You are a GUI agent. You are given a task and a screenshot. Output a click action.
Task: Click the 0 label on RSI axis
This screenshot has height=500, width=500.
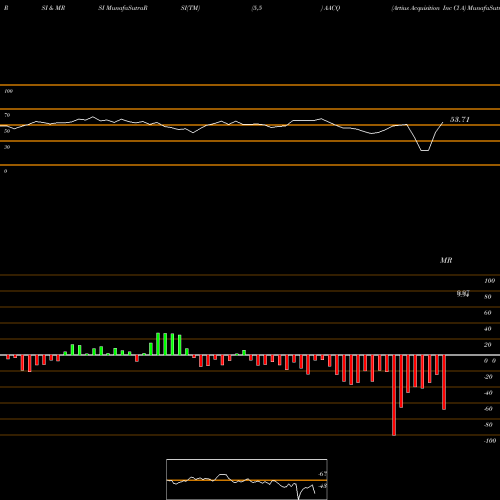click(5, 171)
